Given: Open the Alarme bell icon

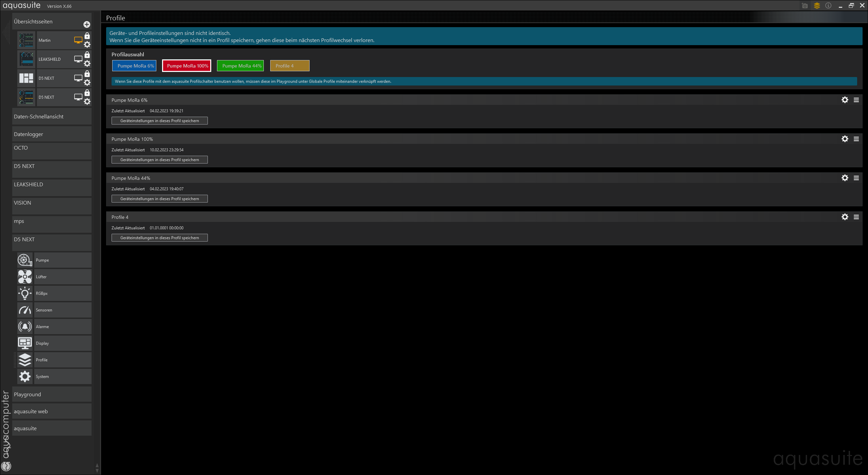Looking at the screenshot, I should pyautogui.click(x=25, y=327).
